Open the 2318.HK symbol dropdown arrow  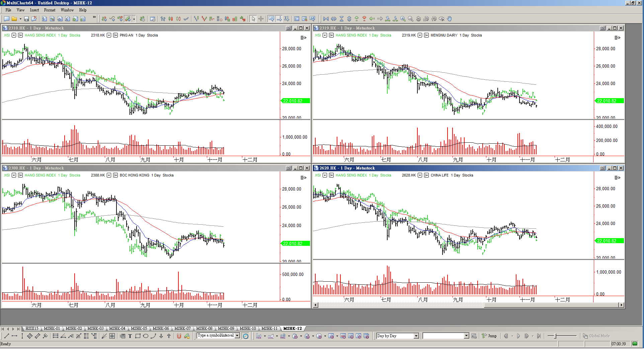(109, 35)
